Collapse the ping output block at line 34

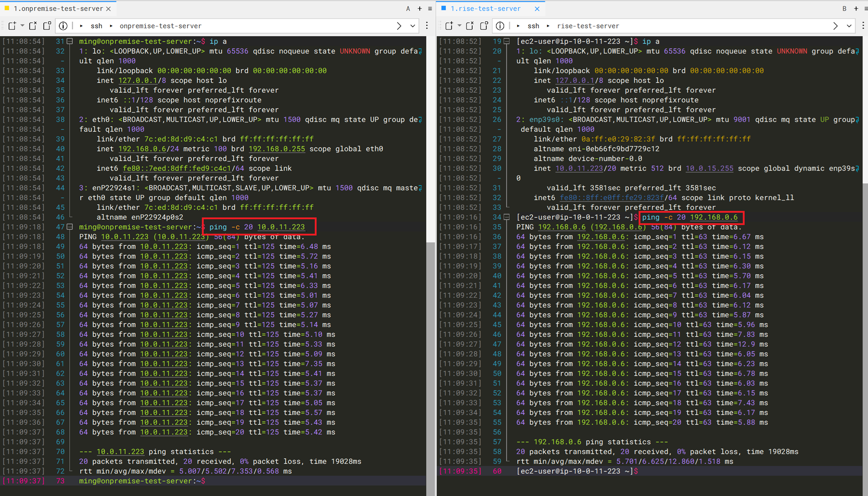click(506, 217)
